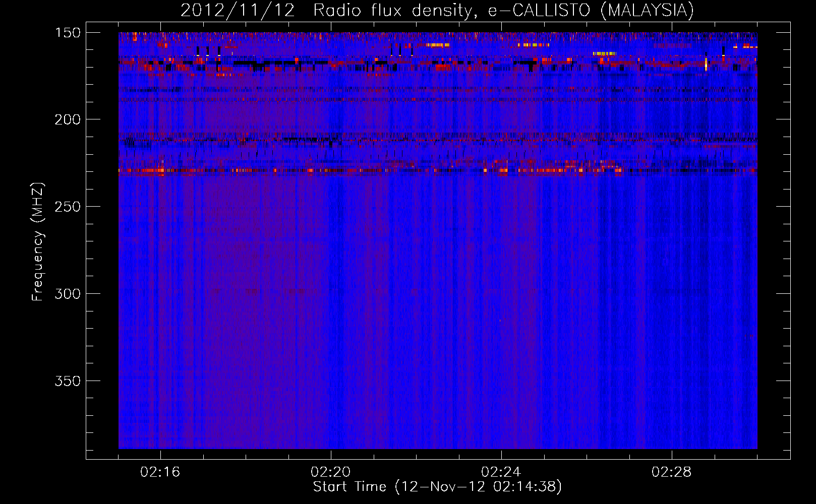Click the 200 frequency tick label
The height and width of the screenshot is (504, 816).
(x=68, y=119)
